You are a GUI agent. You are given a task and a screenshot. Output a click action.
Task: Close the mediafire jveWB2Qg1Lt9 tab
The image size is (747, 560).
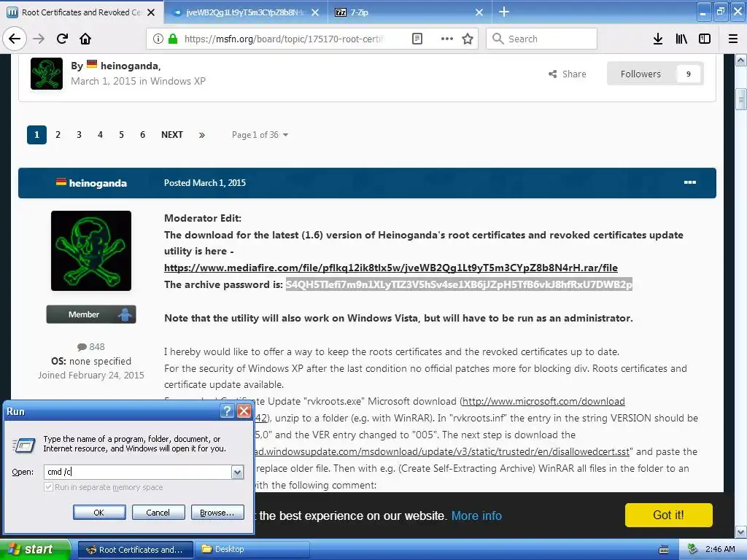tap(315, 12)
